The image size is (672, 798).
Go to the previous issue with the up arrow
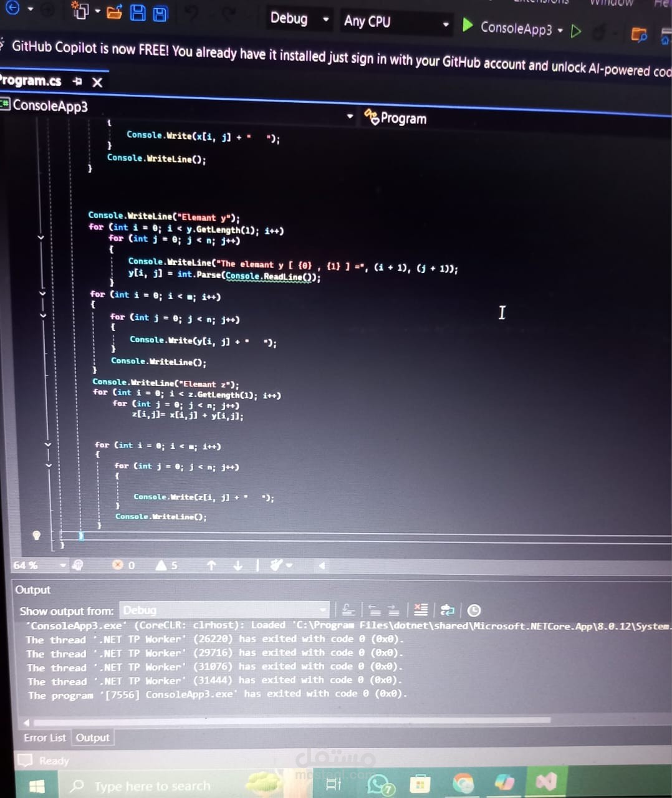pos(211,565)
